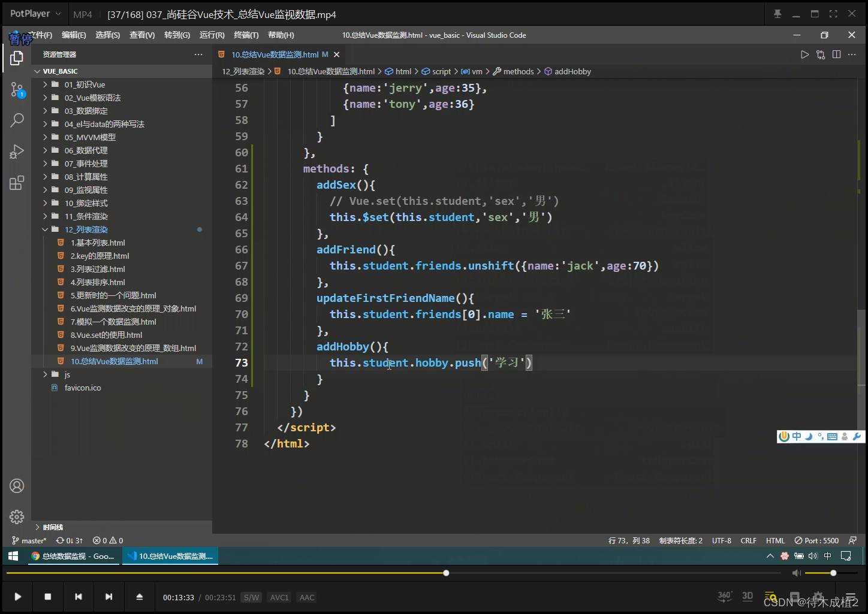
Task: Jump to previous video in PotPlayer
Action: (79, 597)
